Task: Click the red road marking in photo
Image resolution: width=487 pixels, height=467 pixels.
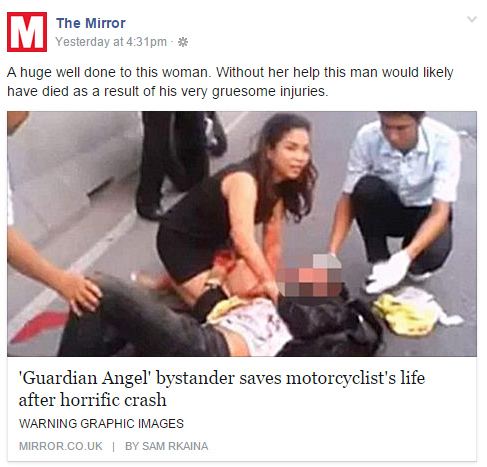Action: click(39, 326)
